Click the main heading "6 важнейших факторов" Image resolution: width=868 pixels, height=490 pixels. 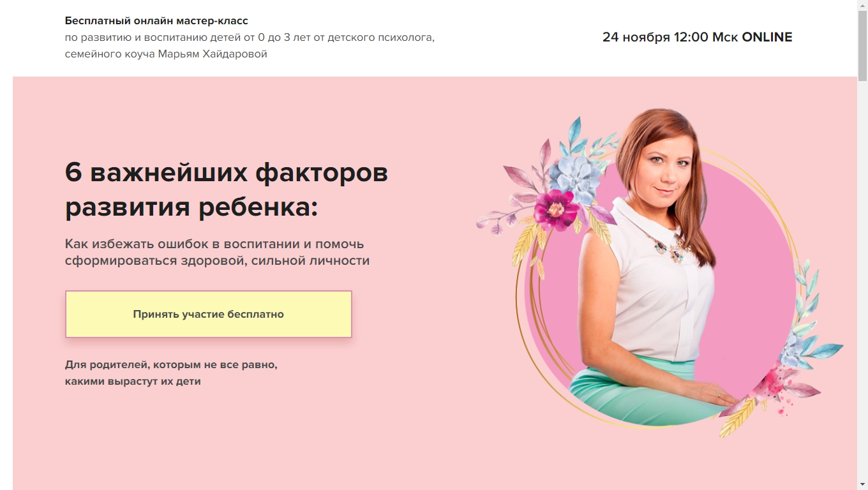pyautogui.click(x=227, y=172)
